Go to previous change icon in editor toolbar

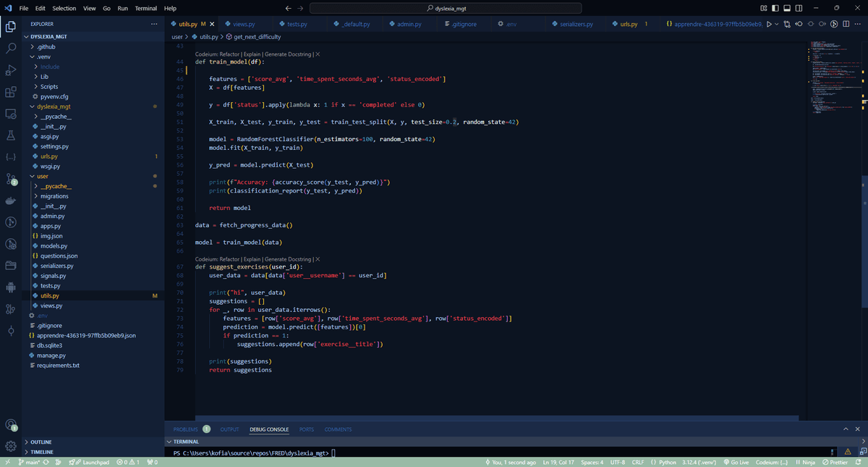799,24
